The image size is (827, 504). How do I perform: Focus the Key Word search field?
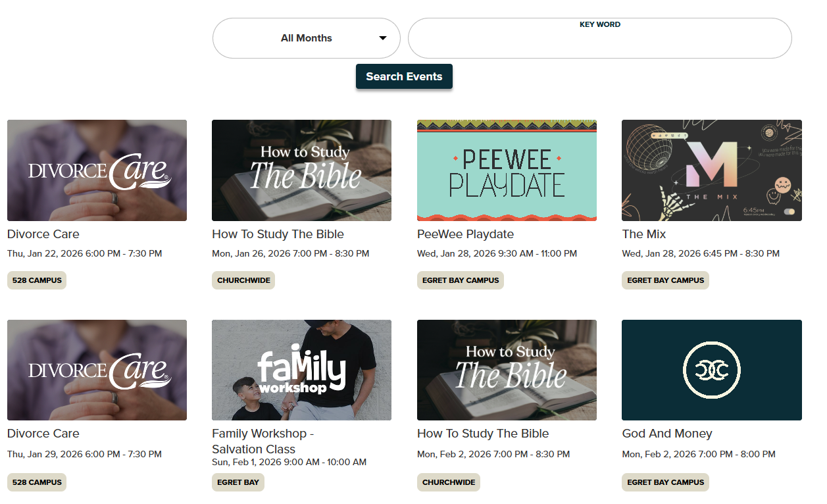coord(599,39)
